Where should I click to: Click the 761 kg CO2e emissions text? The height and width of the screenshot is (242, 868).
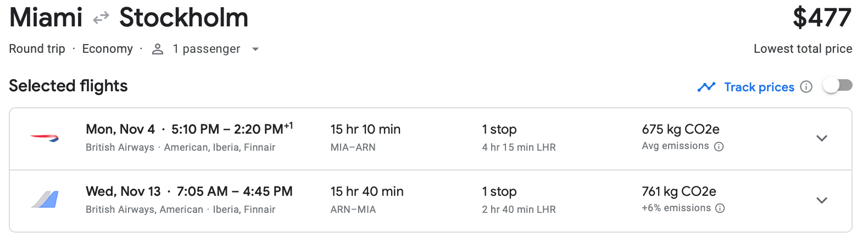tap(679, 191)
